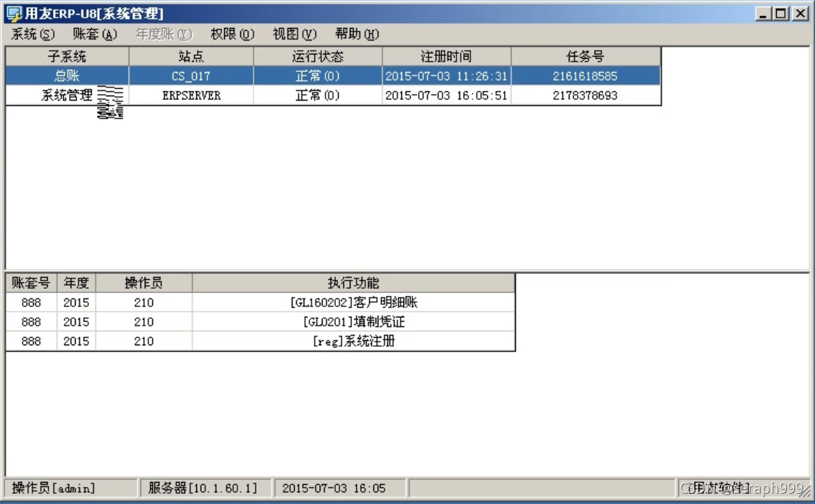This screenshot has width=815, height=504.
Task: Open the 账套(A) menu
Action: click(95, 35)
